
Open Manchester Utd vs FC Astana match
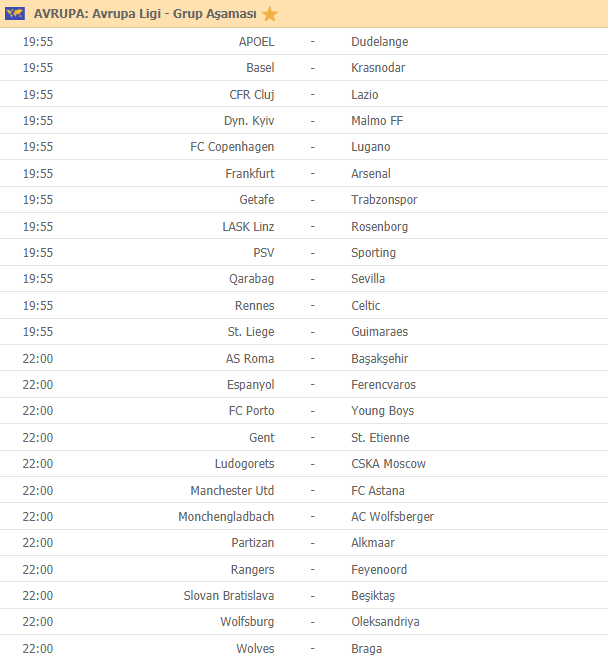[x=304, y=490]
